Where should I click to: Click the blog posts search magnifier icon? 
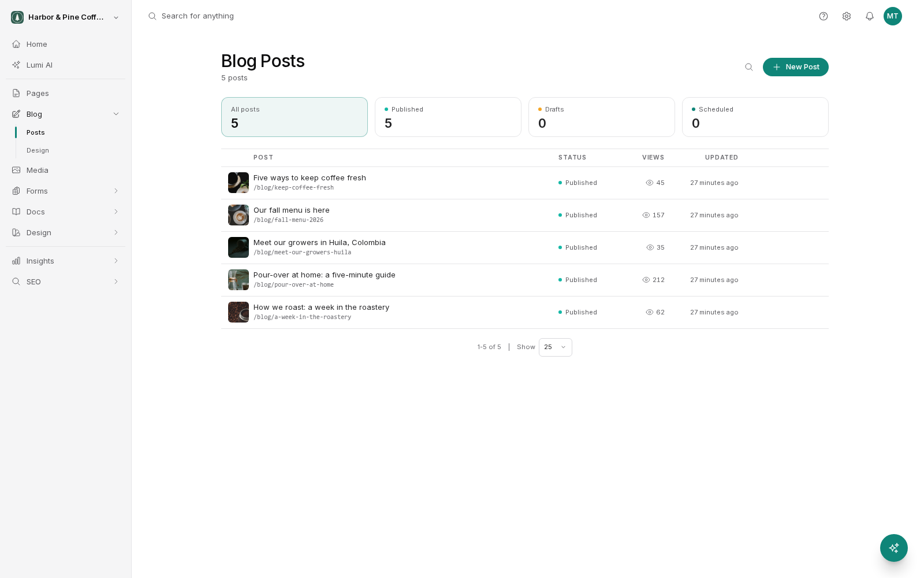(749, 67)
